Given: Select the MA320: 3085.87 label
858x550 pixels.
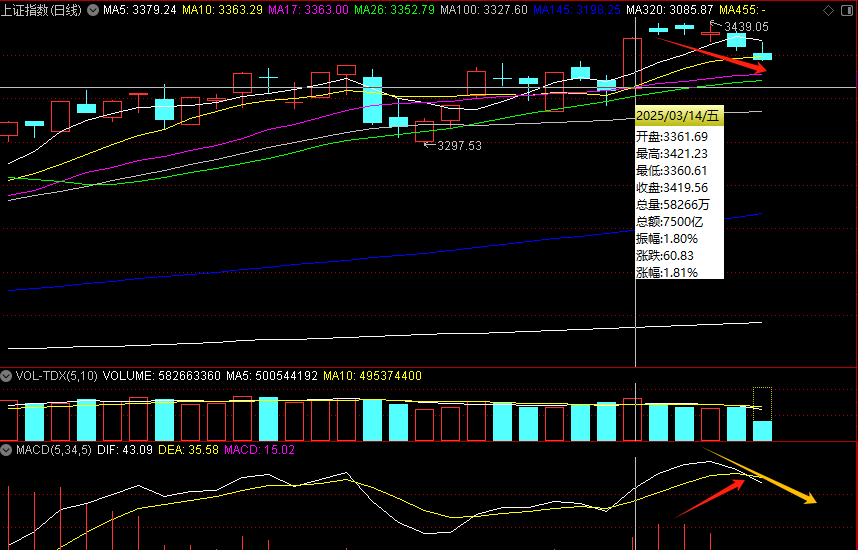Looking at the screenshot, I should (670, 10).
